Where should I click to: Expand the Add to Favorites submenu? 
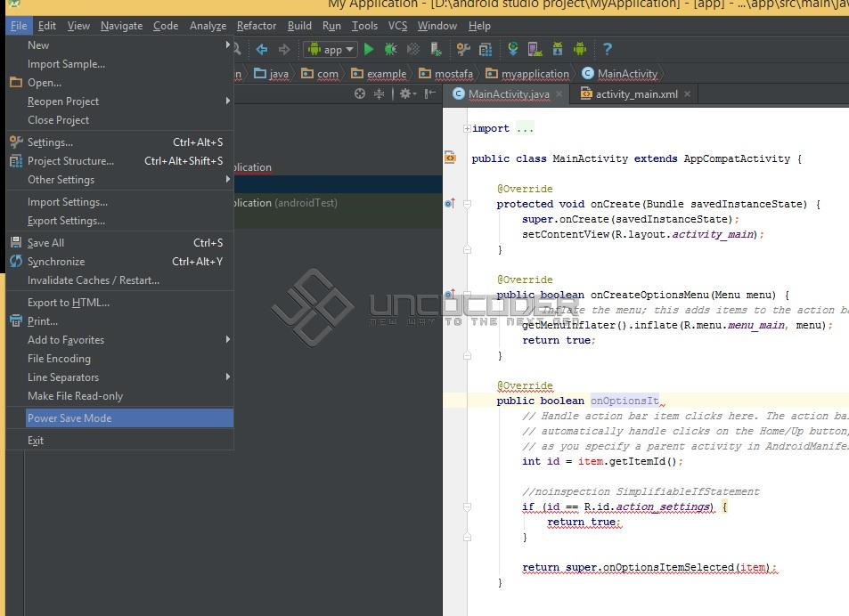click(119, 340)
